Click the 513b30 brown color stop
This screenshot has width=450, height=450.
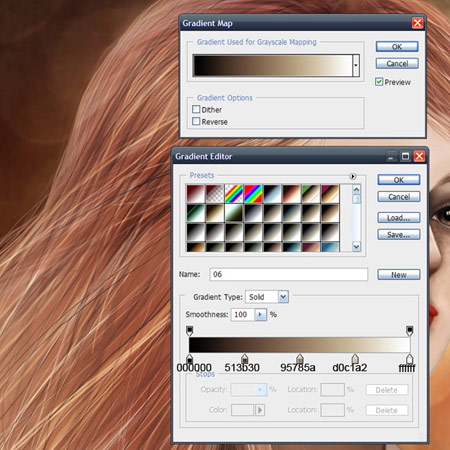[x=245, y=359]
